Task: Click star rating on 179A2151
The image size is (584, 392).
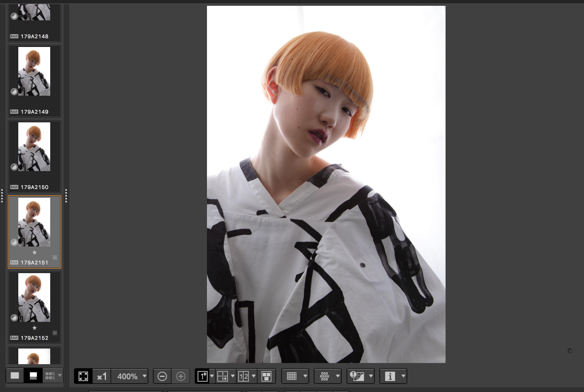Action: click(35, 252)
